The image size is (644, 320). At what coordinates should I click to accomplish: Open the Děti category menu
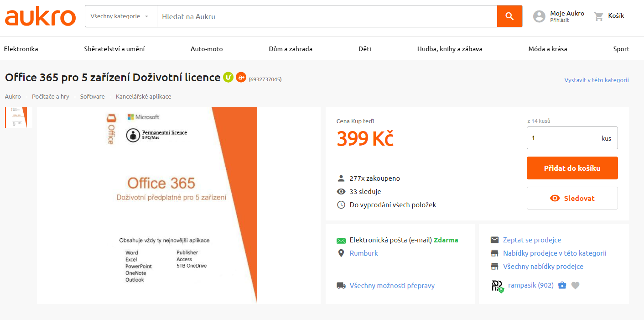tap(365, 49)
